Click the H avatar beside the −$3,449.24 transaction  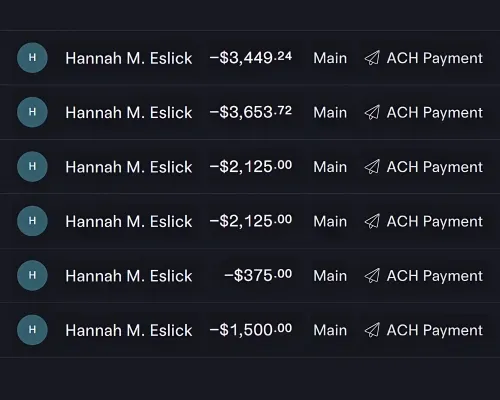pyautogui.click(x=32, y=58)
